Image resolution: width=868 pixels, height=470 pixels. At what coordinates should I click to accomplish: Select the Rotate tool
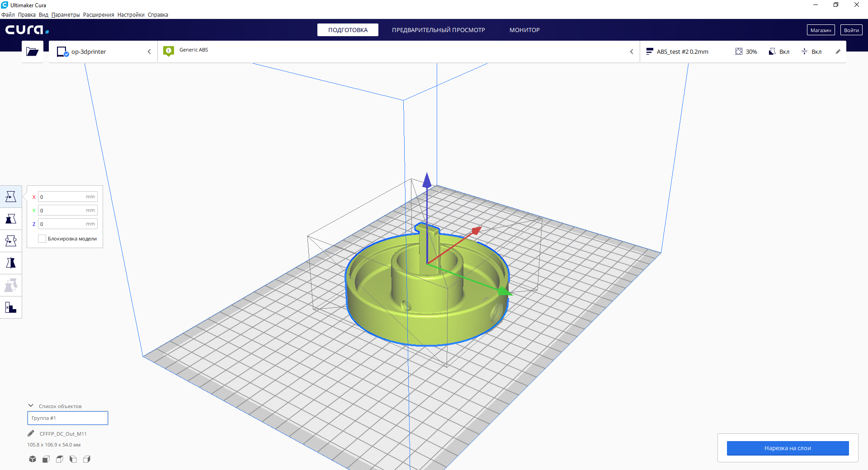(x=11, y=241)
